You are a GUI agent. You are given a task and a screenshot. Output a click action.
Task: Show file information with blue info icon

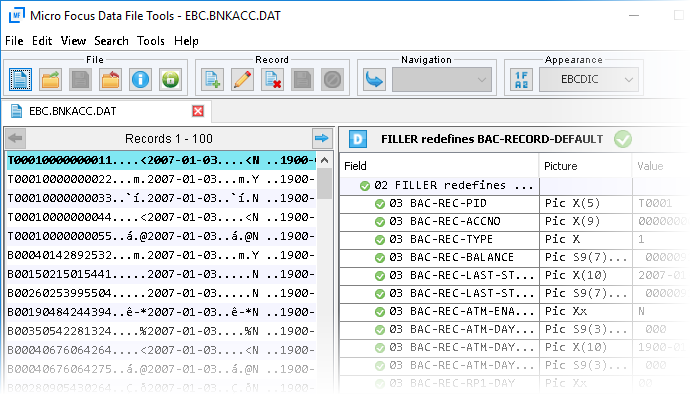click(140, 80)
